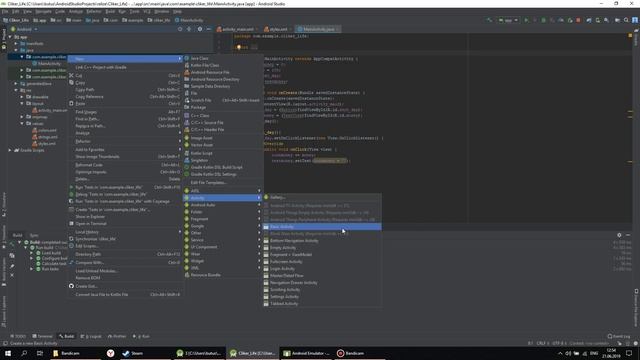This screenshot has height=360, width=640.
Task: Select MainActivity in the project tree
Action: point(49,64)
